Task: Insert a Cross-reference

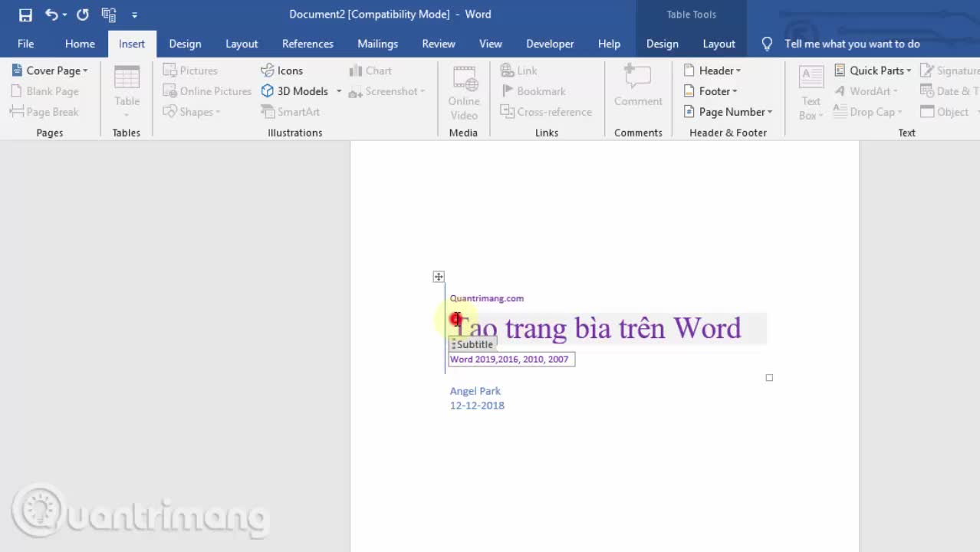Action: (x=546, y=112)
